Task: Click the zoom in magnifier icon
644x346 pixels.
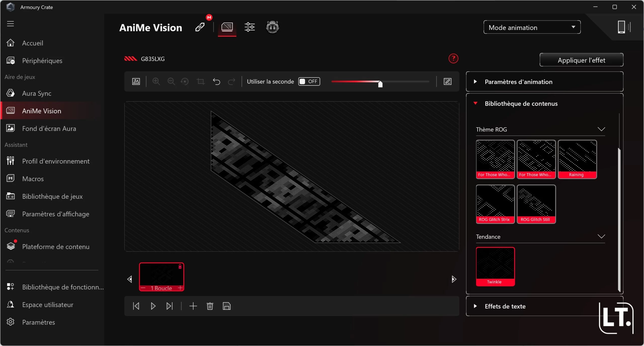Action: (x=156, y=82)
